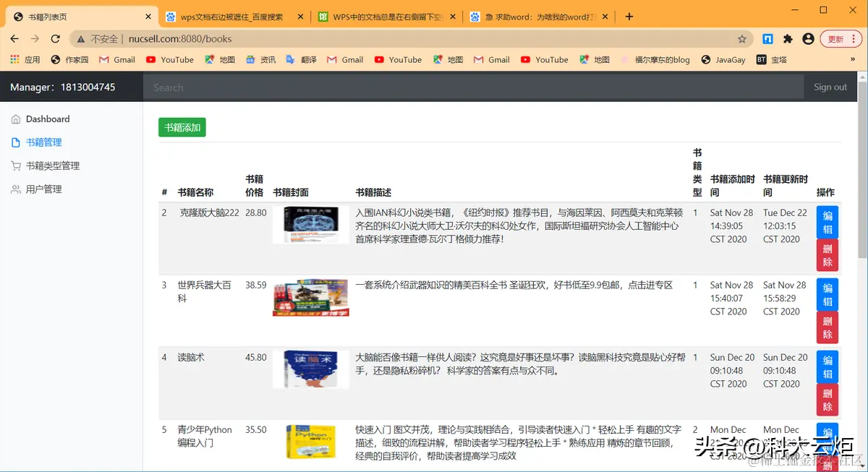Open the 福尔摩东的blog bookmark
This screenshot has height=472, width=868.
click(655, 60)
